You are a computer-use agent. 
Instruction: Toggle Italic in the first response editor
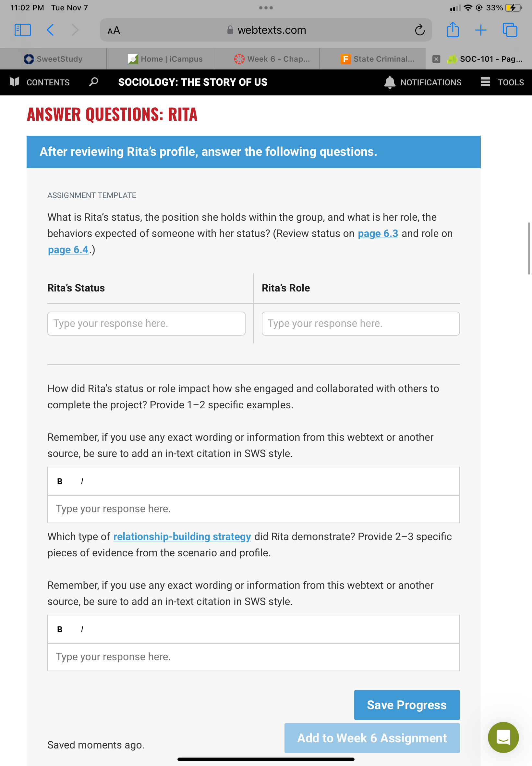click(x=82, y=481)
